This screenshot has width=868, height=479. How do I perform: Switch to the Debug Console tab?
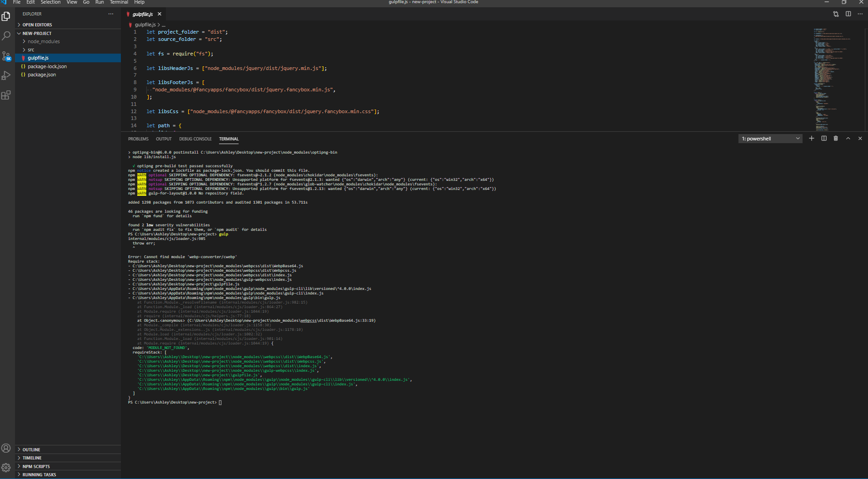pos(195,139)
